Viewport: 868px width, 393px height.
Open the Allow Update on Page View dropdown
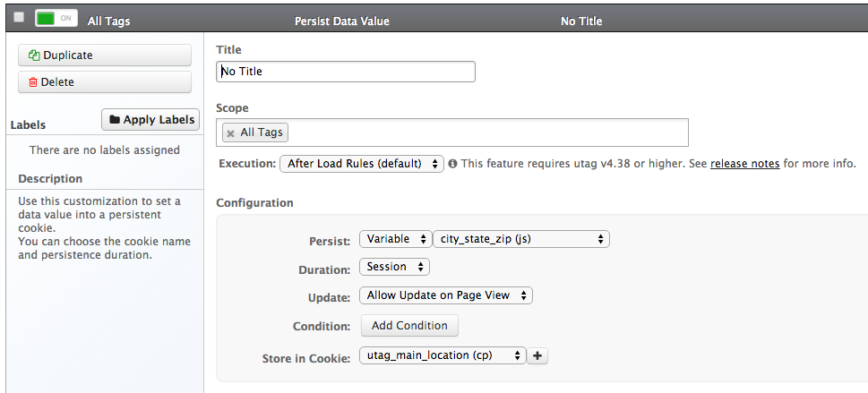446,295
